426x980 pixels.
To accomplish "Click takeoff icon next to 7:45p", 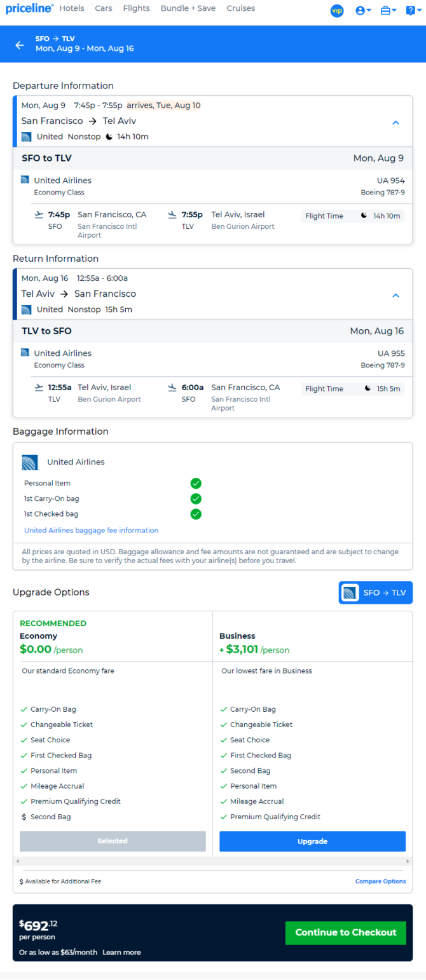I will tap(39, 215).
